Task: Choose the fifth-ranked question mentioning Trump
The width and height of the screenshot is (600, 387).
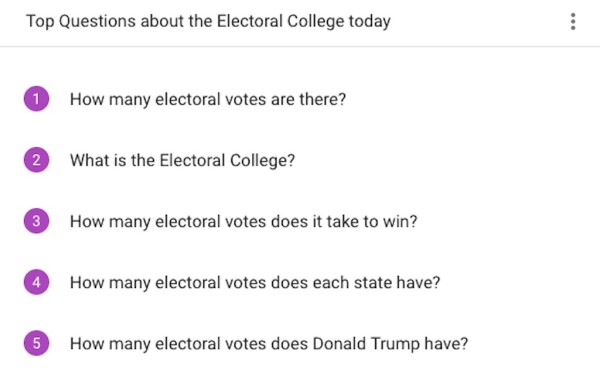Action: coord(269,344)
